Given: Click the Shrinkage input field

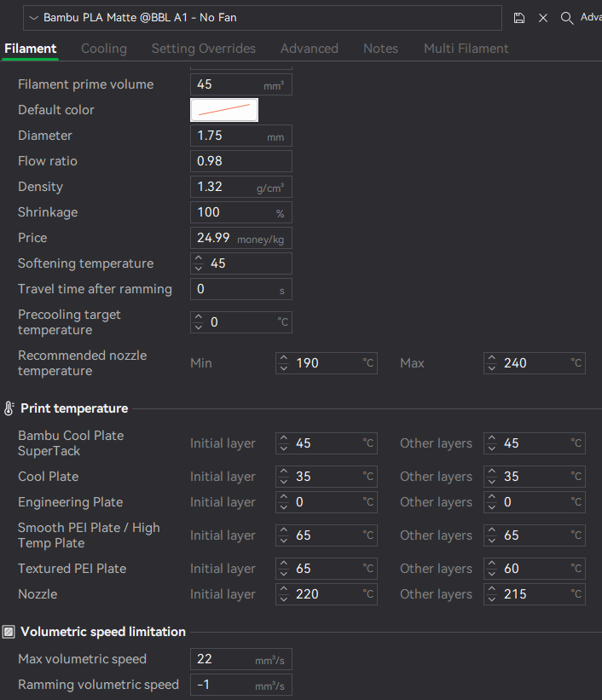Looking at the screenshot, I should 241,212.
